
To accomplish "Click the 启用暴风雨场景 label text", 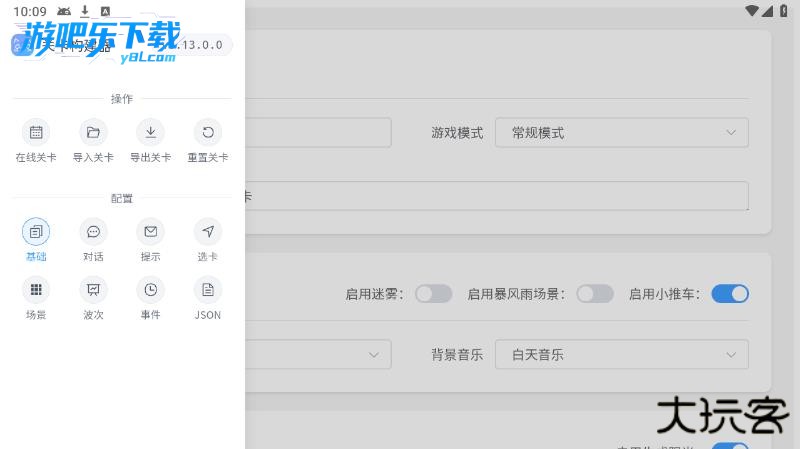I will [516, 294].
